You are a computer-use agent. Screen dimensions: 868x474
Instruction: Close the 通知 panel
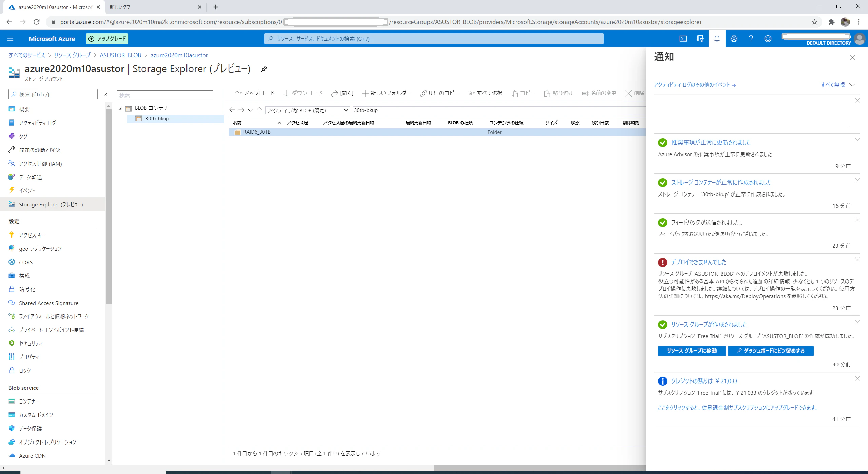click(x=853, y=58)
